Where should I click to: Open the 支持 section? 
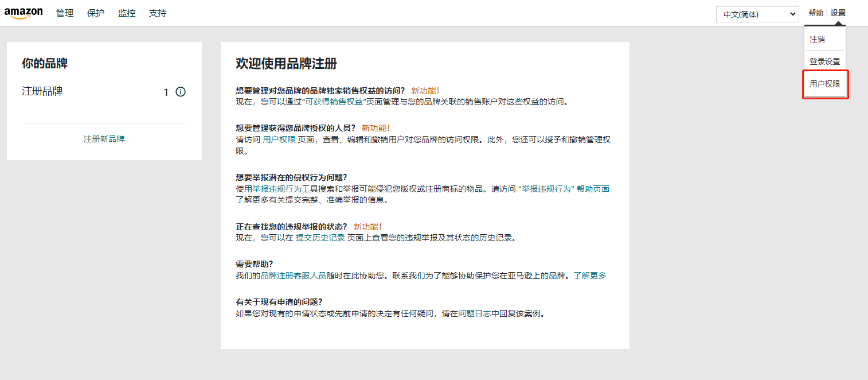point(158,13)
